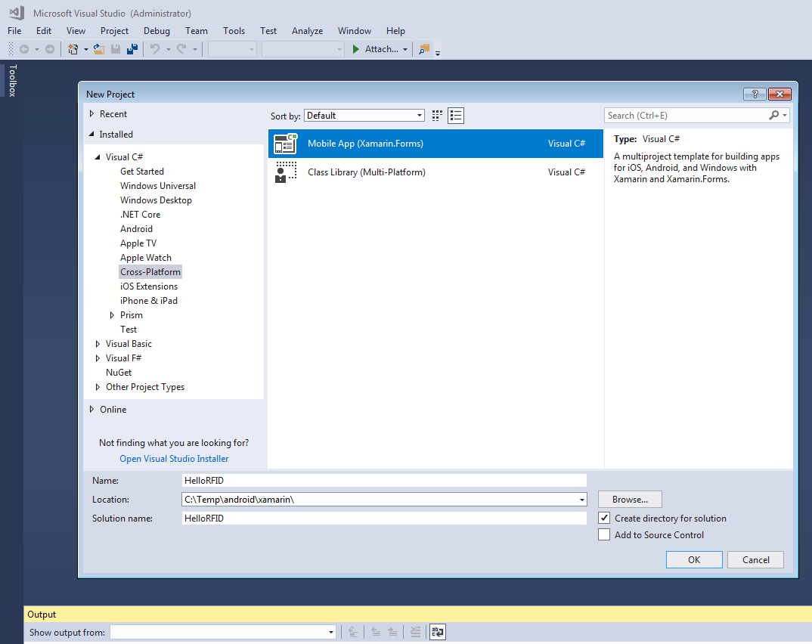812x644 pixels.
Task: Click the Browse... button
Action: click(x=630, y=500)
